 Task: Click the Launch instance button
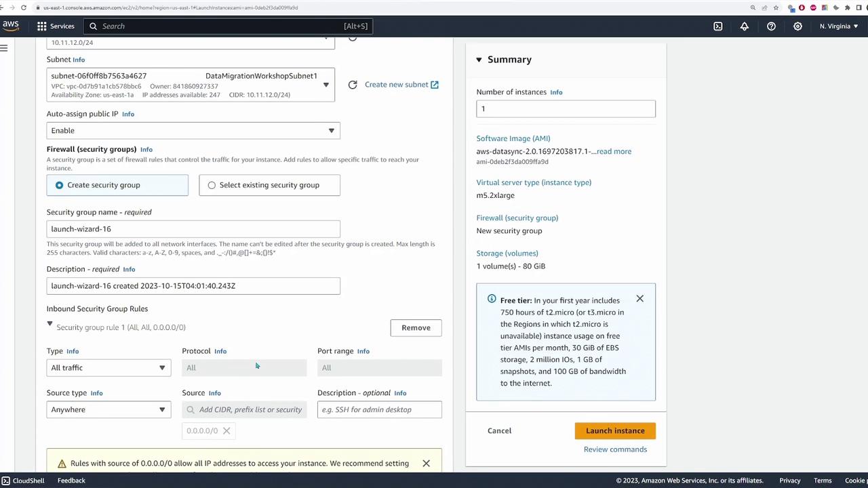615,431
